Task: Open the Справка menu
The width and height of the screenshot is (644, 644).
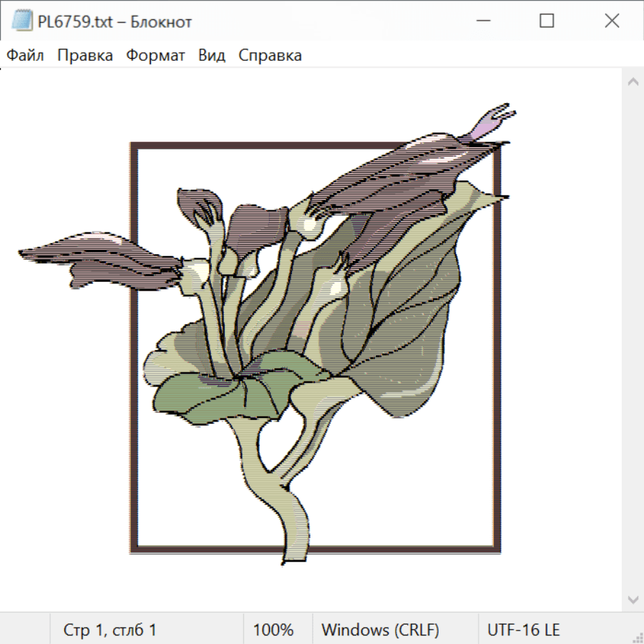Action: click(x=270, y=56)
